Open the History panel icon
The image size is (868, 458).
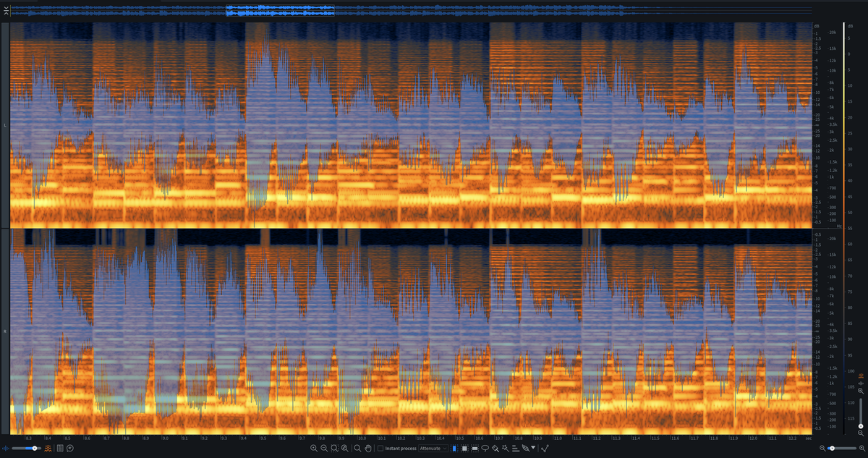[60, 449]
